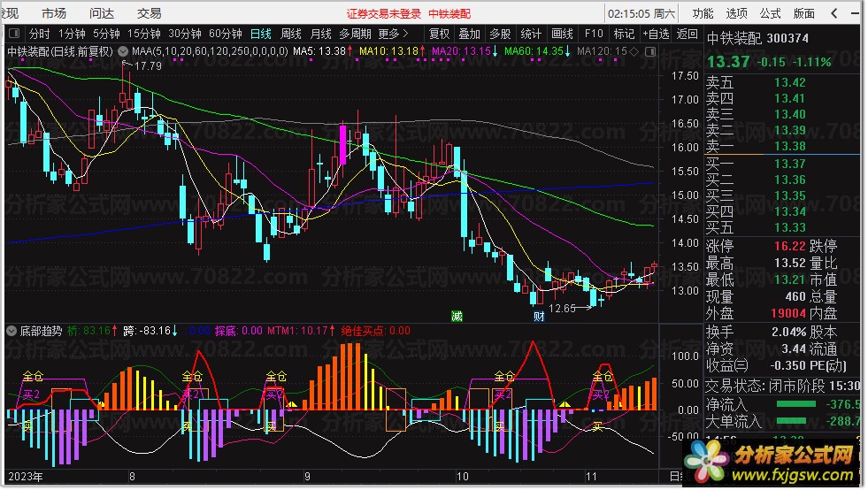Toggle the side panel icon left of 分时
868x490 pixels.
[14, 34]
